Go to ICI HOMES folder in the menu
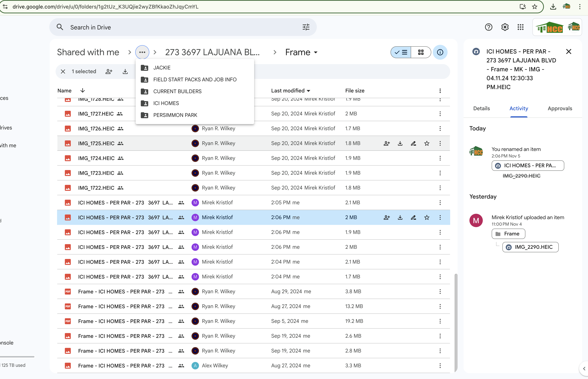 coord(195,103)
